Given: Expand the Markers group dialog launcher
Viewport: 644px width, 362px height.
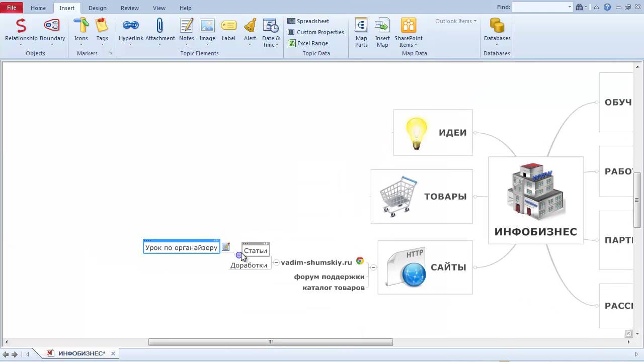Looking at the screenshot, I should (x=110, y=53).
